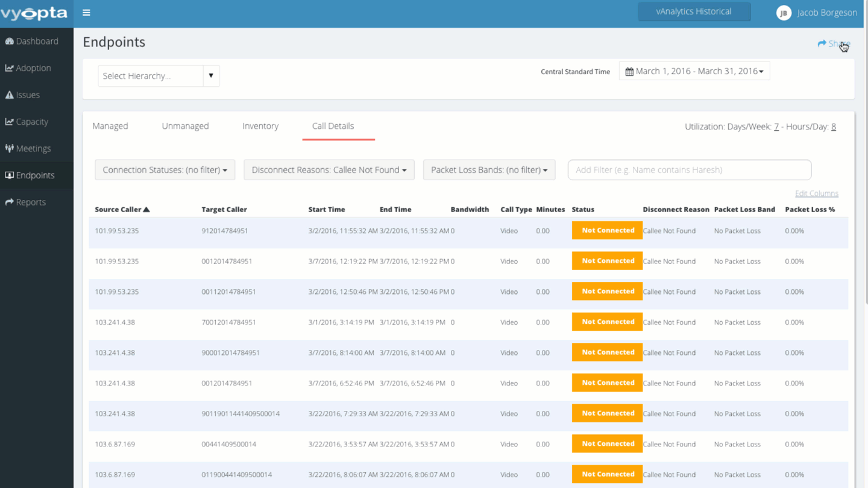The image size is (868, 488).
Task: Click target caller 00441409500014
Action: 228,445
